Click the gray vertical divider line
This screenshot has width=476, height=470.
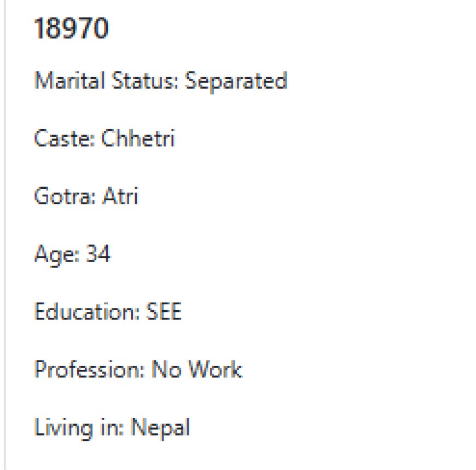(5, 235)
